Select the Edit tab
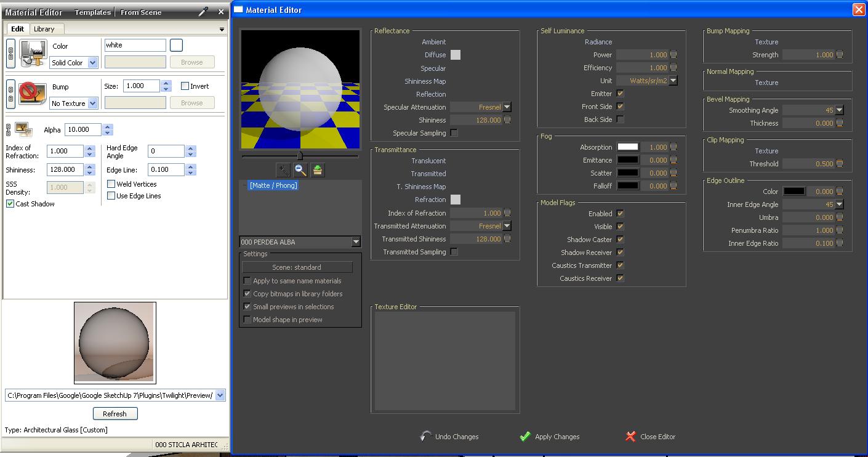The width and height of the screenshot is (868, 457). tap(17, 29)
